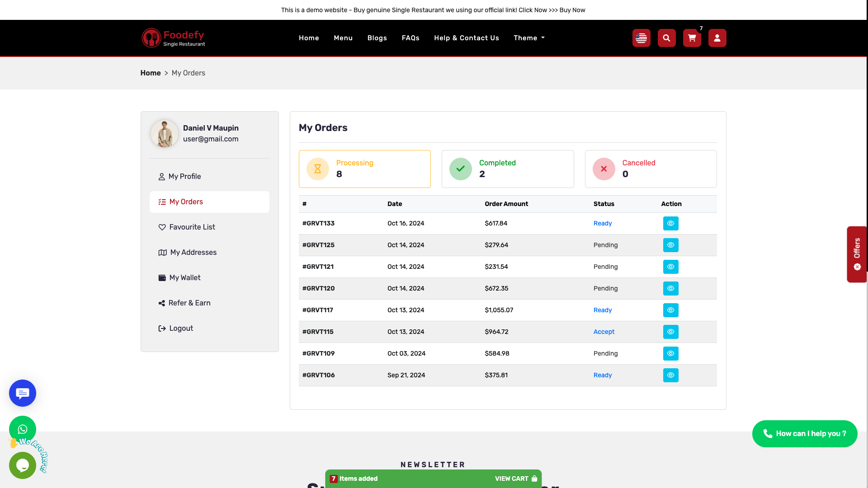The width and height of the screenshot is (868, 488).
Task: Click the language flag icon
Action: 641,38
